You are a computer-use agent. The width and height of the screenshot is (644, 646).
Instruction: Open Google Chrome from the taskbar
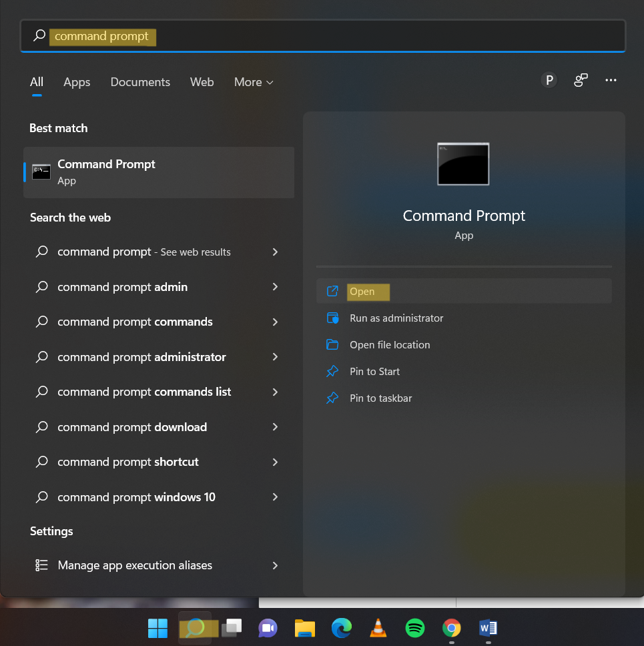pos(452,628)
